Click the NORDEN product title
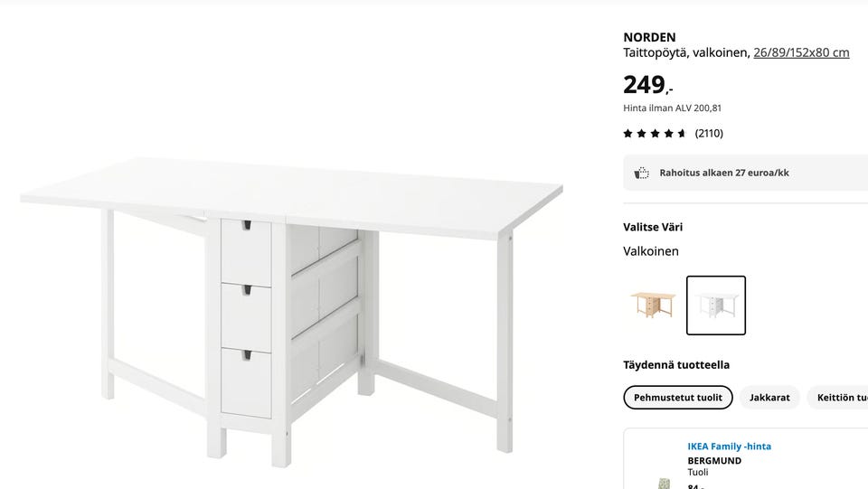 tap(649, 37)
